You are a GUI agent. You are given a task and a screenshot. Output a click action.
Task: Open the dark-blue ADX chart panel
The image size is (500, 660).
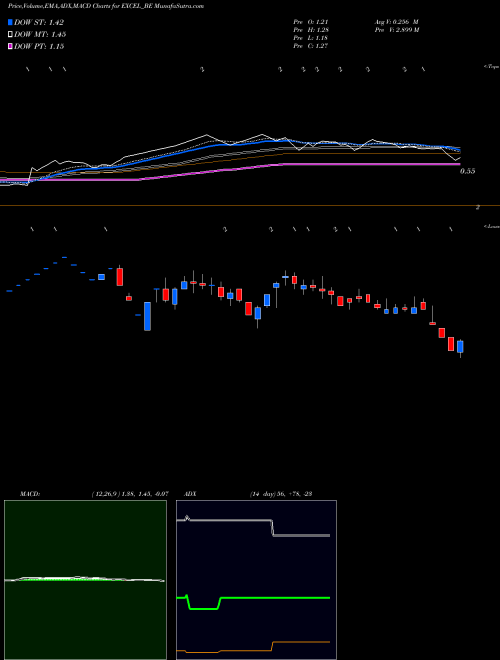[256, 580]
